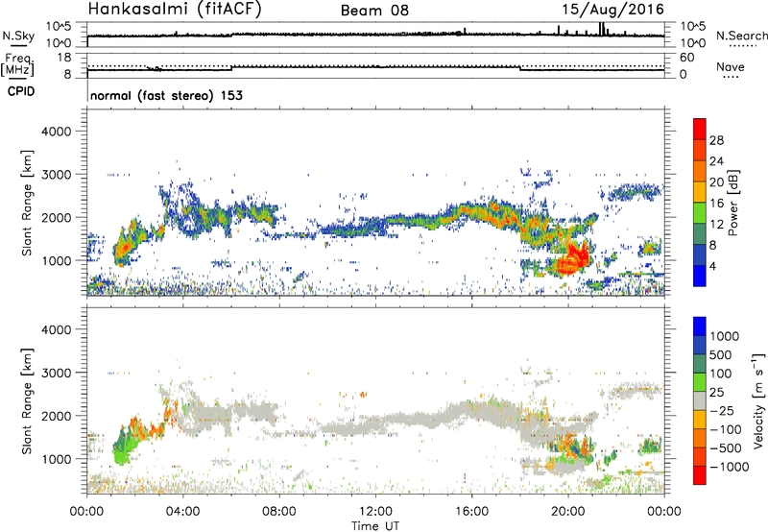Click the 'Velocity [m s⁻¹]' color bar label

[758, 400]
